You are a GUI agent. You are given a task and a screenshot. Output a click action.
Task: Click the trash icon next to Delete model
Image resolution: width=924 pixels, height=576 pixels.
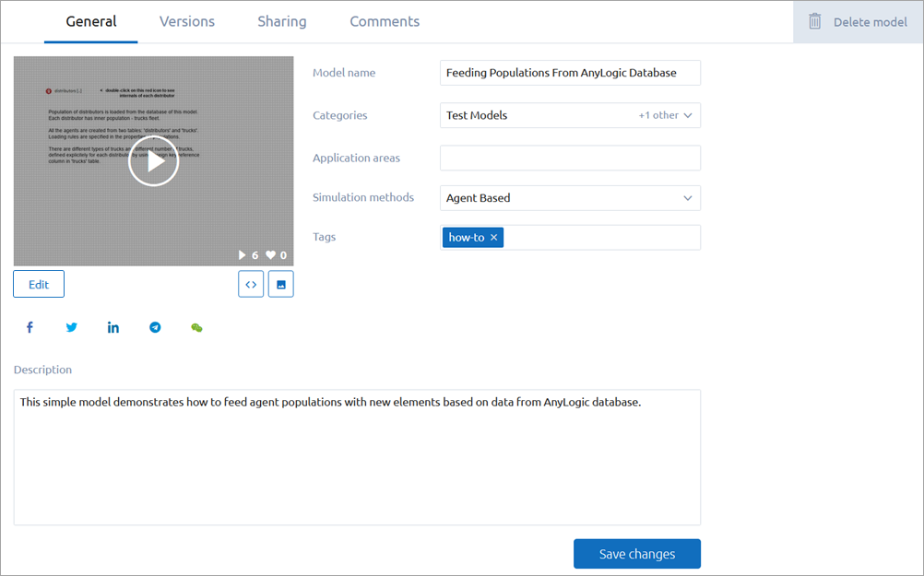(814, 21)
